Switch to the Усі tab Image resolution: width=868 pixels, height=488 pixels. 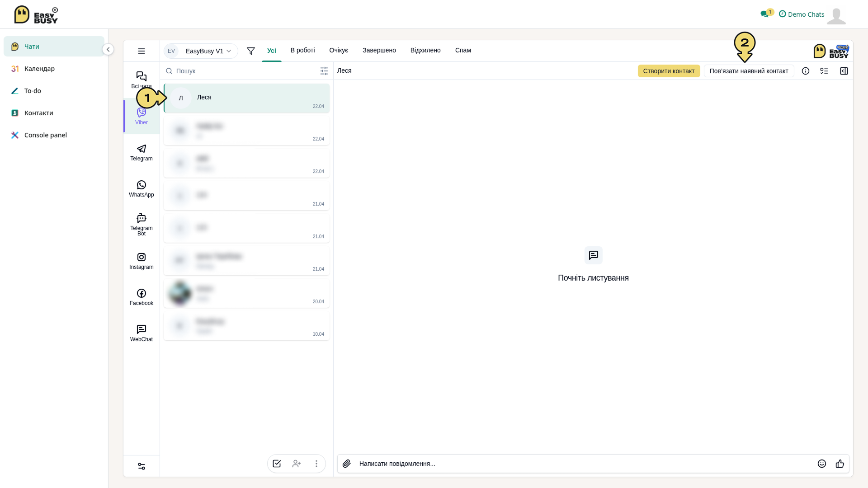point(272,51)
